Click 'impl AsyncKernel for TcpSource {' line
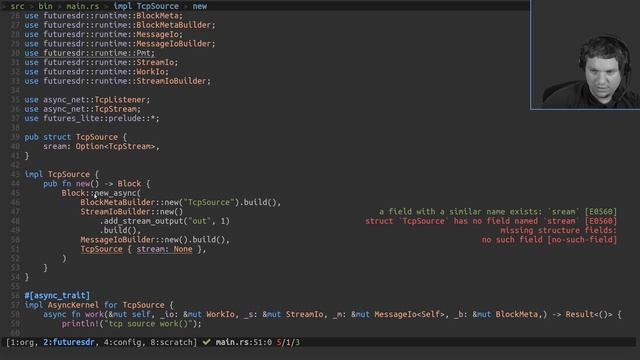The width and height of the screenshot is (640, 360). tap(99, 305)
